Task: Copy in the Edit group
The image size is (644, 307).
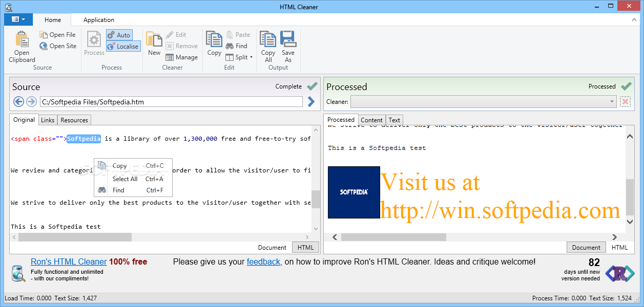Action: coord(214,43)
